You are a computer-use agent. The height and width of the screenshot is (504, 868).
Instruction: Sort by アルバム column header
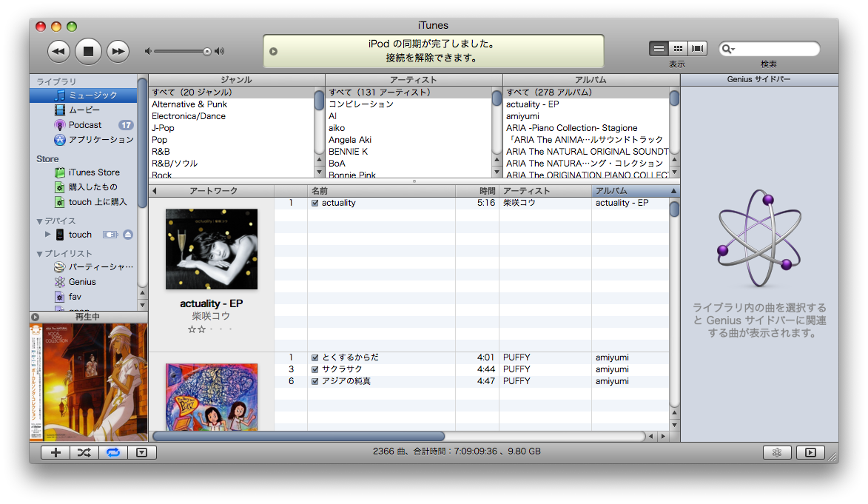636,191
